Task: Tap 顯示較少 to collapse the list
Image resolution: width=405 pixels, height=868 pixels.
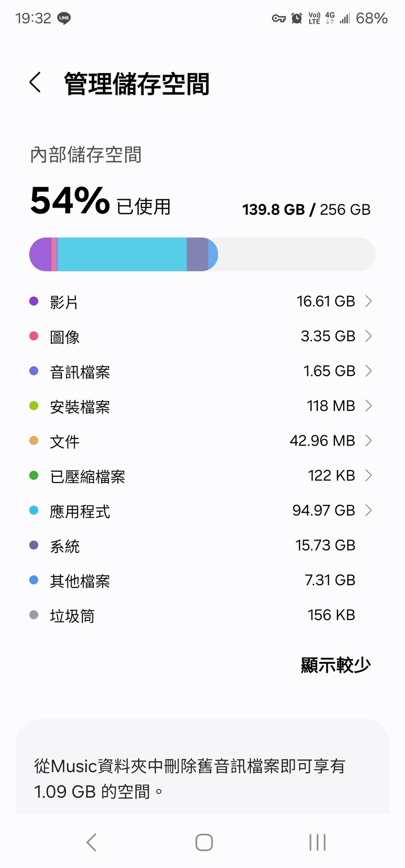Action: tap(335, 665)
